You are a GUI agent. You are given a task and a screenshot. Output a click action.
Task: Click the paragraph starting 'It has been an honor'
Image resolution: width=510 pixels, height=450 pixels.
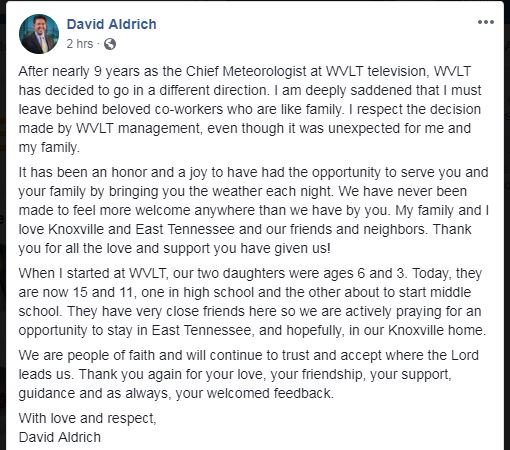pyautogui.click(x=253, y=210)
